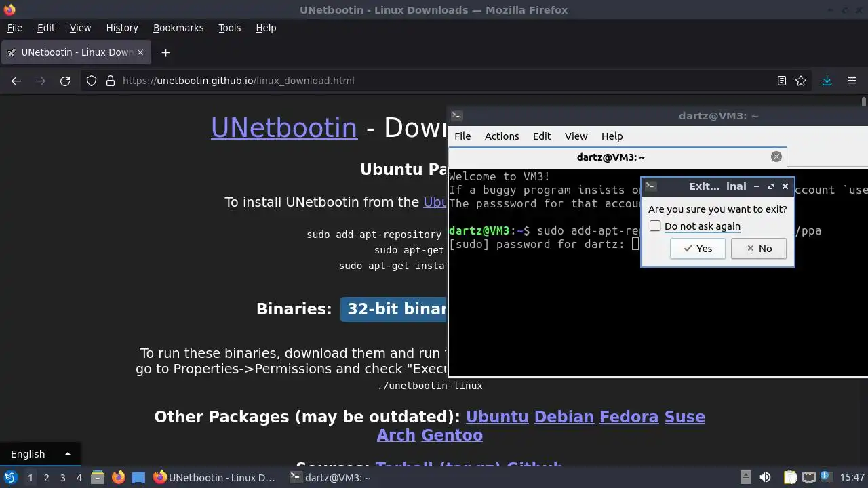Click the show desktop taskbar icon
The height and width of the screenshot is (488, 868).
coord(138,477)
